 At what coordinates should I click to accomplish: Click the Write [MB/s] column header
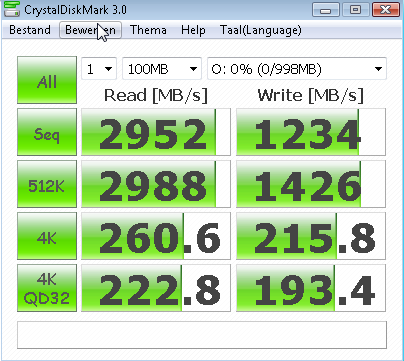(x=310, y=95)
